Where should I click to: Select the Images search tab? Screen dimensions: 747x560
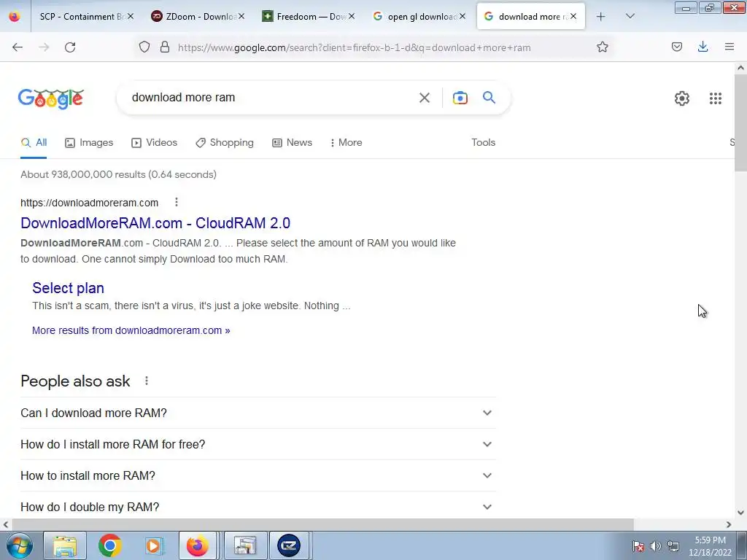tap(89, 142)
